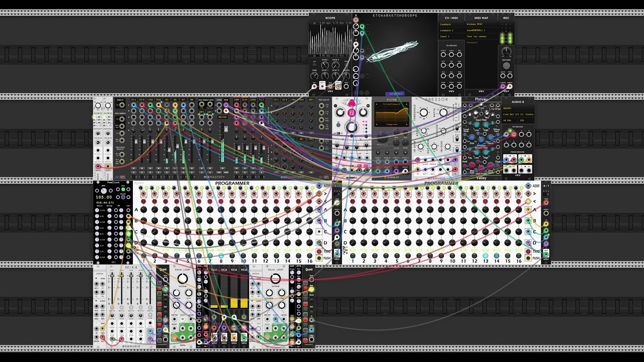Click the REC module input level knob
This screenshot has width=644, height=362.
[x=506, y=51]
